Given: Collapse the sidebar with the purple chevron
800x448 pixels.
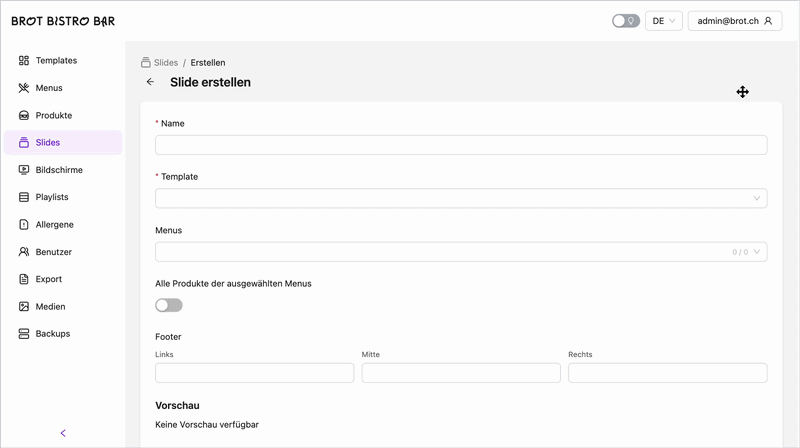Looking at the screenshot, I should pos(63,433).
